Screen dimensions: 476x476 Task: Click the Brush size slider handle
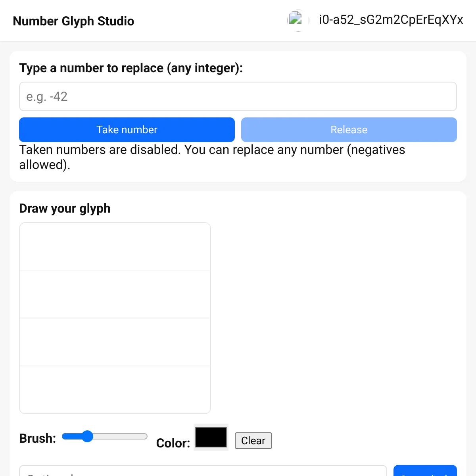[x=87, y=436]
